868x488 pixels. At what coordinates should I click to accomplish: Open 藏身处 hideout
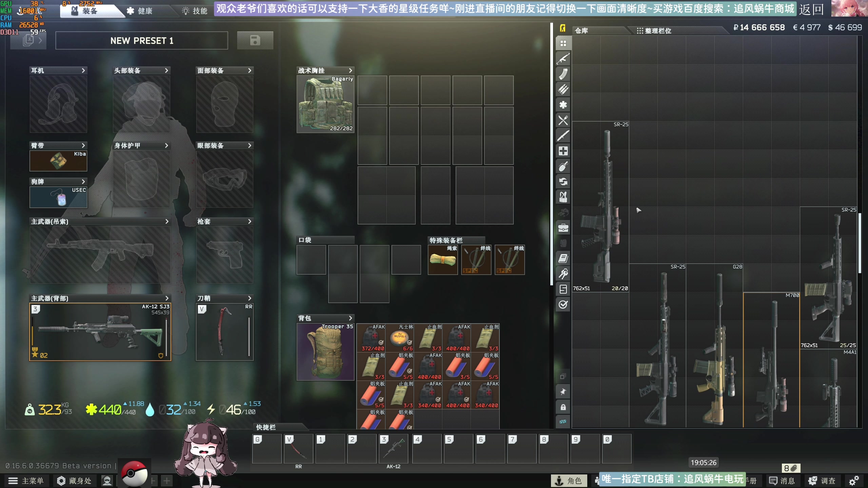pos(75,481)
